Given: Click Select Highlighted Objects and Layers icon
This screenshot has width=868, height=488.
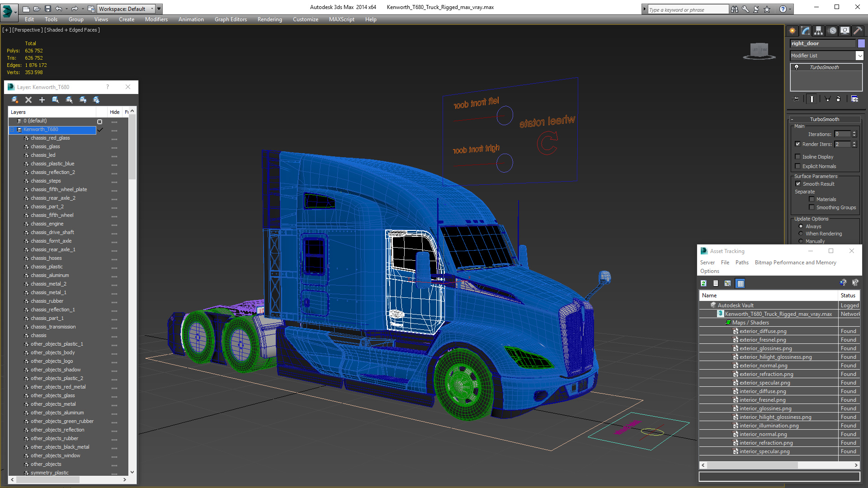Looking at the screenshot, I should (56, 100).
